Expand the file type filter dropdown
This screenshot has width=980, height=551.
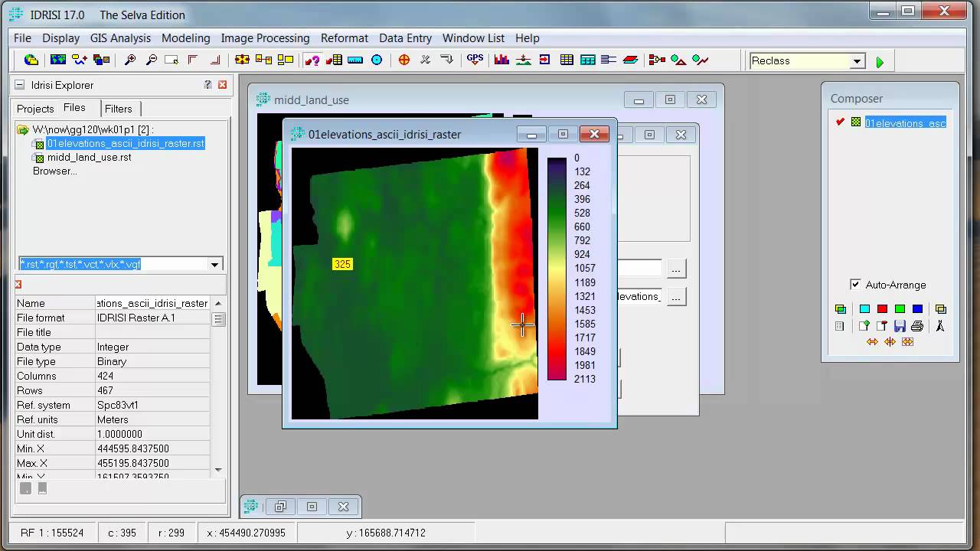[x=214, y=265]
